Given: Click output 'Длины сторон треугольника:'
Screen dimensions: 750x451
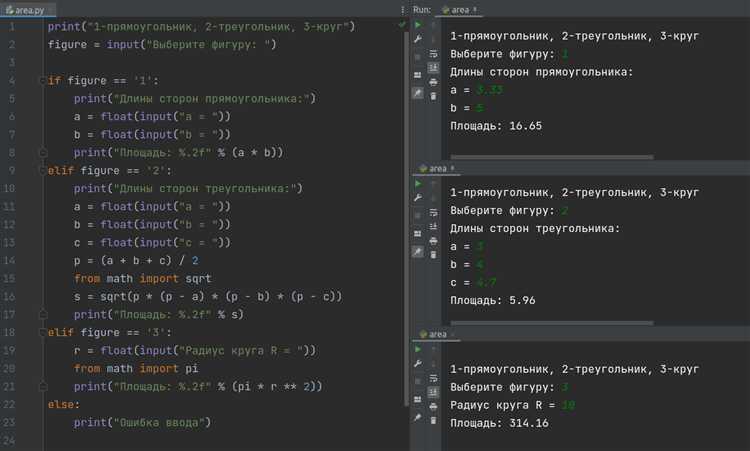Looking at the screenshot, I should coord(535,228).
